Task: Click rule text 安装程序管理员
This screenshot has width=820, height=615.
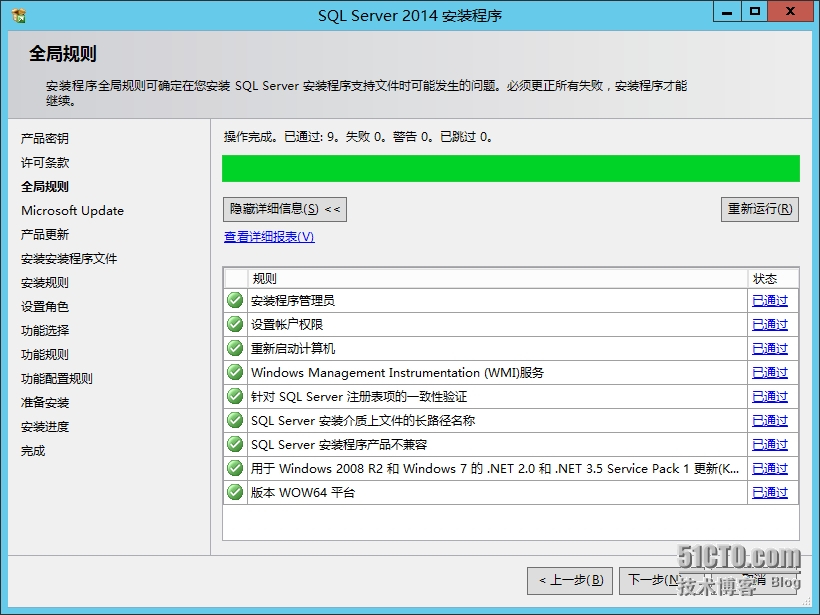Action: (x=293, y=301)
